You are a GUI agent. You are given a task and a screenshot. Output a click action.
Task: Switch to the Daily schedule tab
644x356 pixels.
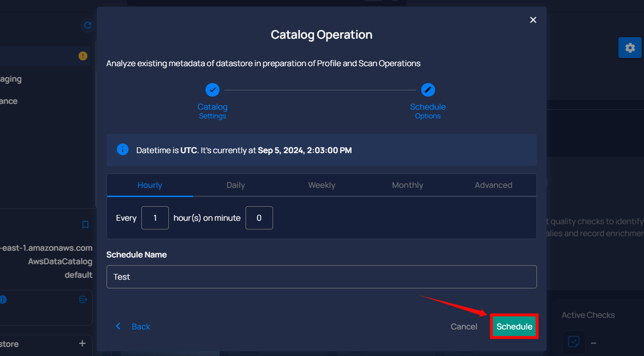236,185
